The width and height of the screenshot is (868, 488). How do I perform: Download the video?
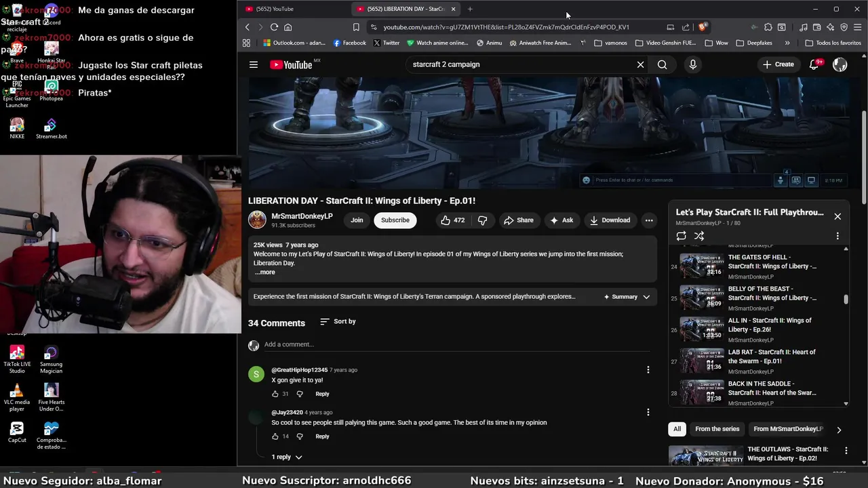pyautogui.click(x=610, y=220)
